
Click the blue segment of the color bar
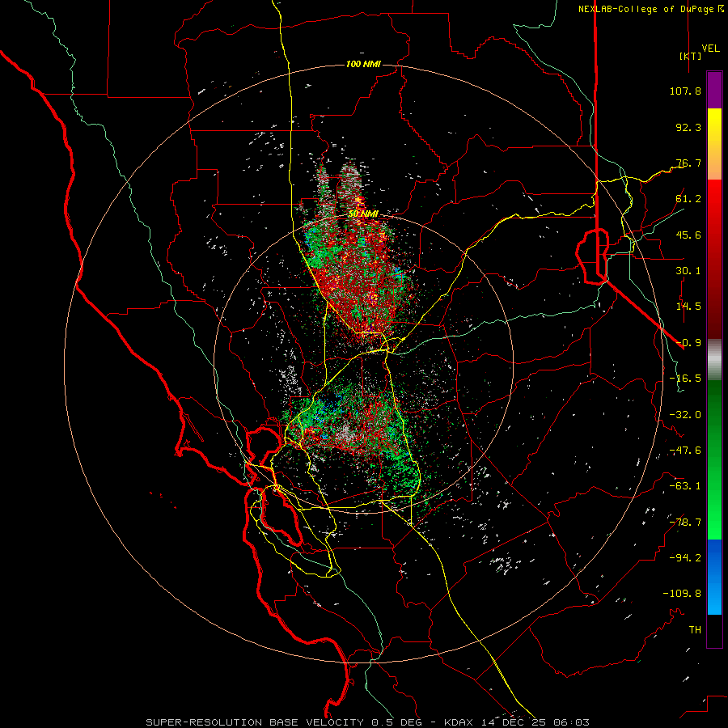pos(714,577)
